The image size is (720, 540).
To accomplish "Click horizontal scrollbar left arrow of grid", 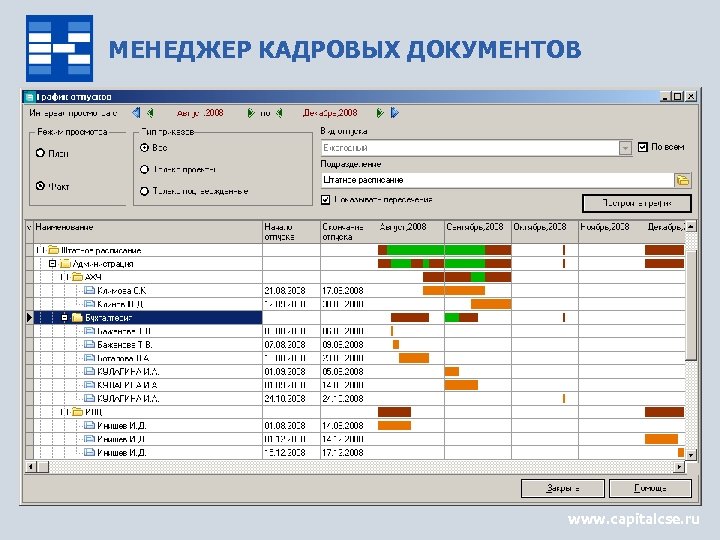I will (x=31, y=467).
